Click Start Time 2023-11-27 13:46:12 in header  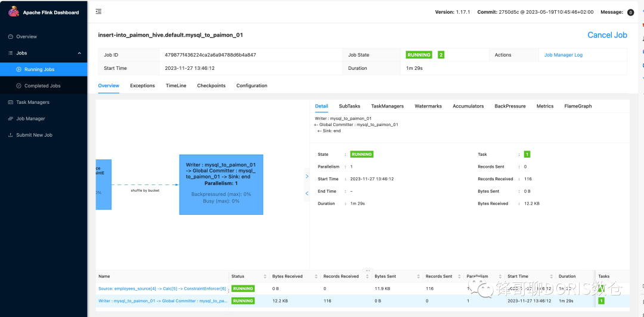point(190,68)
